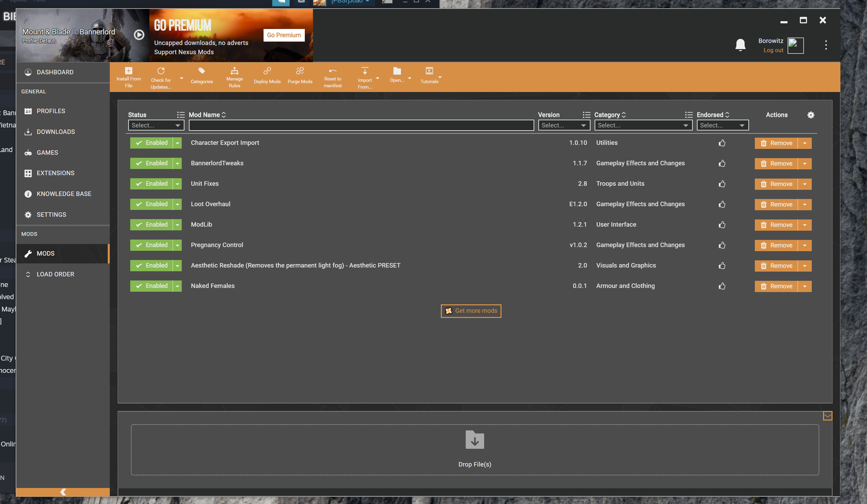Click the Check for Updates icon
The height and width of the screenshot is (504, 867).
click(161, 71)
